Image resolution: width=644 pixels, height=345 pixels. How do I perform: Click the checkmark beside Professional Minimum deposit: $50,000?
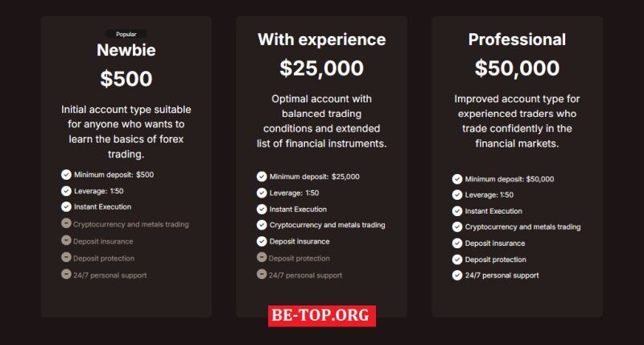(x=457, y=179)
